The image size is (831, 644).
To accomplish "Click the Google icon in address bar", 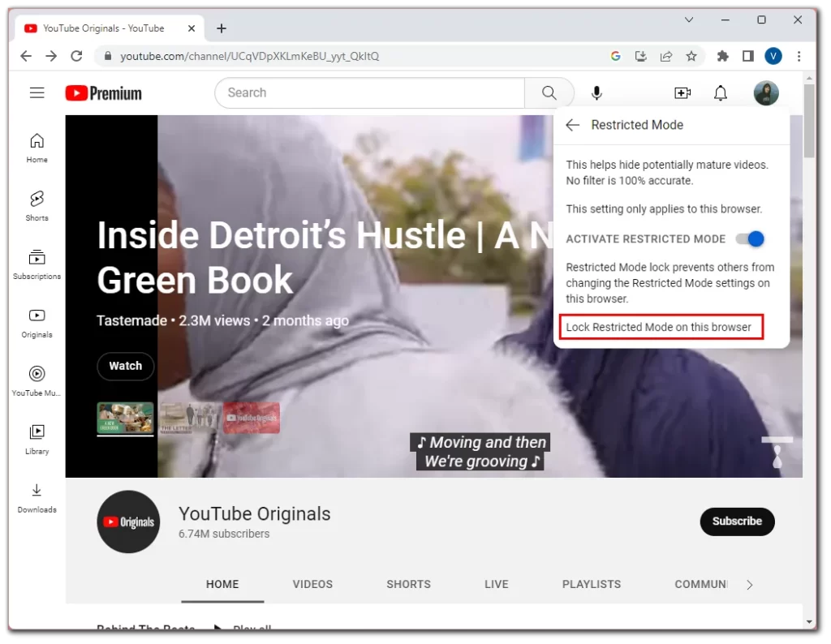I will point(615,56).
